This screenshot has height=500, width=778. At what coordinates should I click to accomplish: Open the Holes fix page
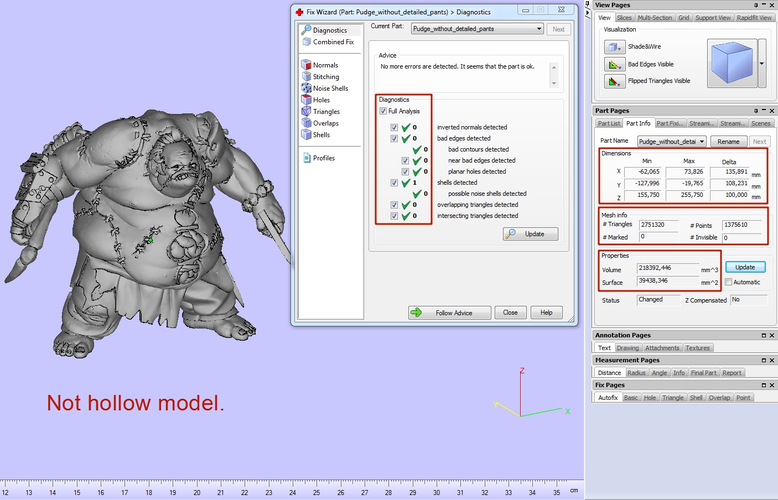pos(316,100)
